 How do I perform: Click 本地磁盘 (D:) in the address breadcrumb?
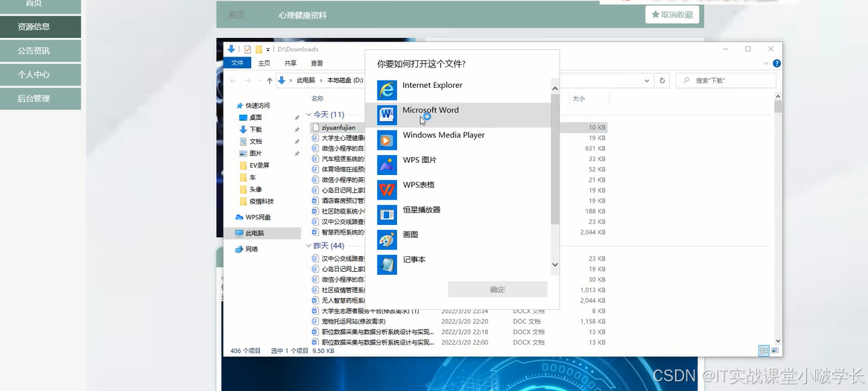pyautogui.click(x=345, y=80)
